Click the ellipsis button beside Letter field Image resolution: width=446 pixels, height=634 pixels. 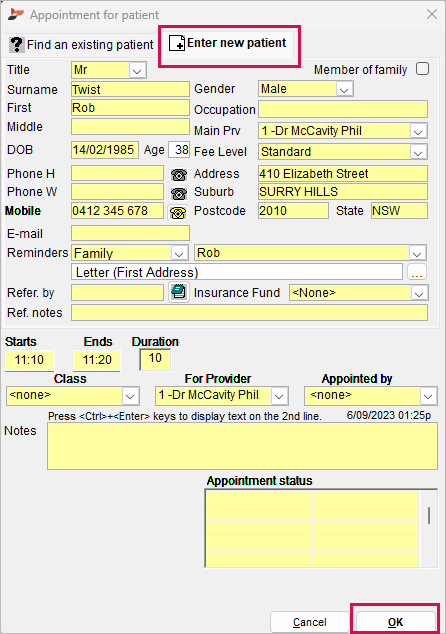(417, 272)
